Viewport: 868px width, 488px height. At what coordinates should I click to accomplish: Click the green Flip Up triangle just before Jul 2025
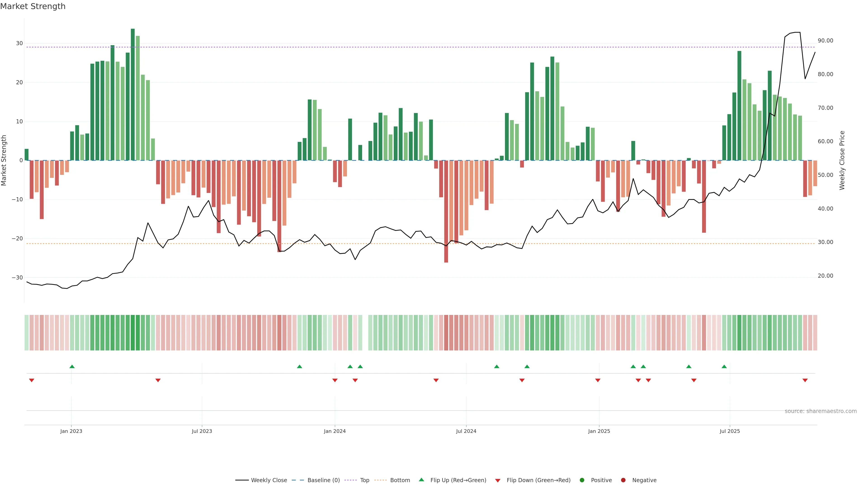tap(724, 366)
